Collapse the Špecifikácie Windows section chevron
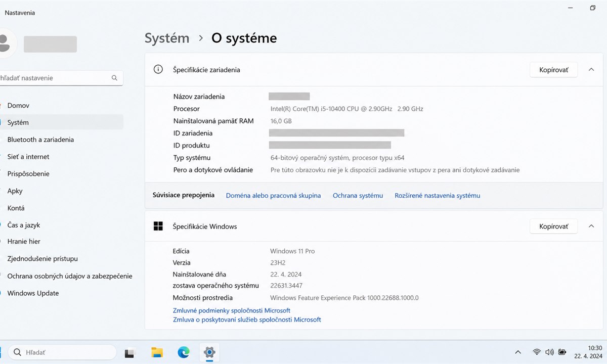 tap(591, 226)
